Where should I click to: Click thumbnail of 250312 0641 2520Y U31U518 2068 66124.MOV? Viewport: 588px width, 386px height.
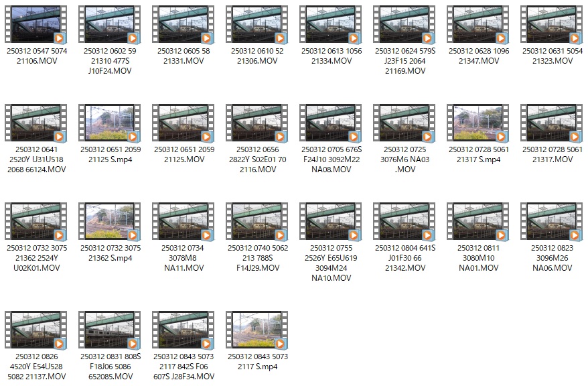point(36,123)
